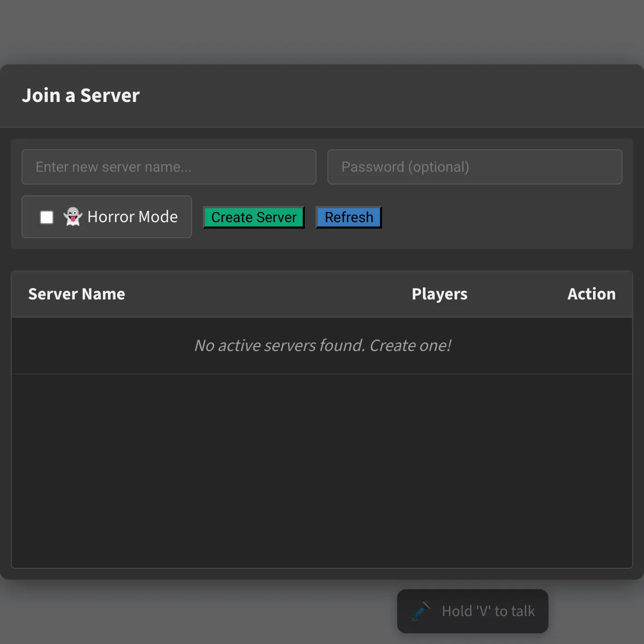Click the 'No active servers found' message
The width and height of the screenshot is (644, 644).
point(322,346)
